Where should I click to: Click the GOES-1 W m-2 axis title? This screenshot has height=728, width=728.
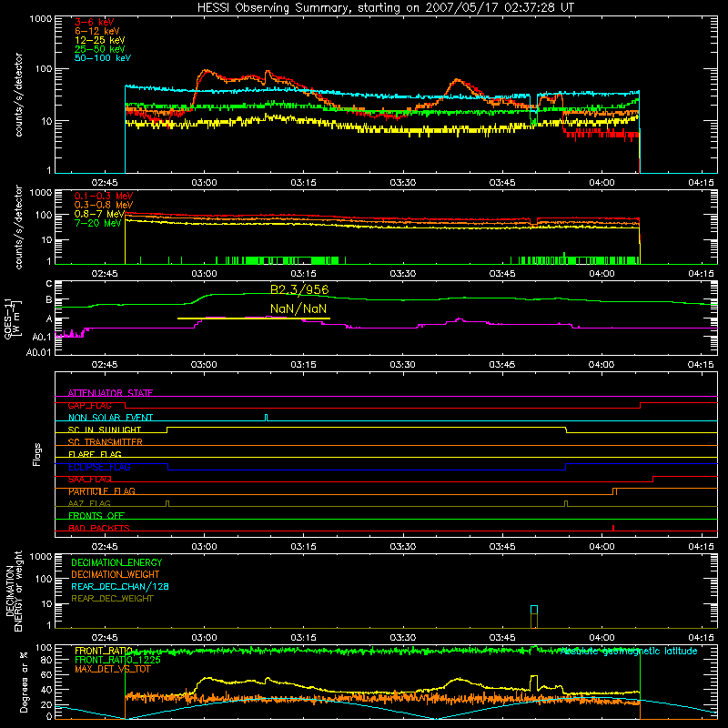click(12, 318)
